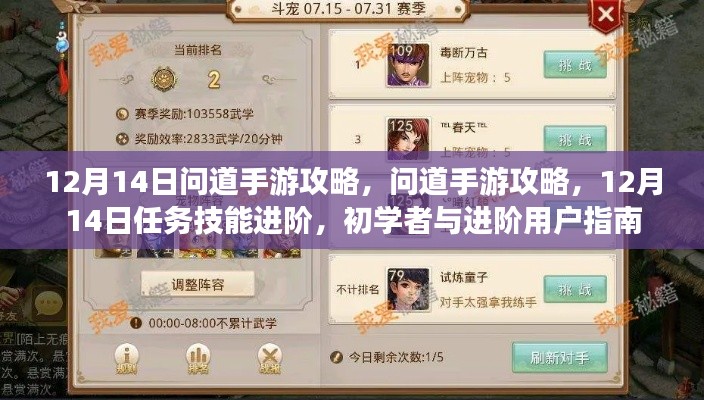Challenge 春天 with the 挑战 button
Viewport: 704px width, 400px height.
(575, 140)
